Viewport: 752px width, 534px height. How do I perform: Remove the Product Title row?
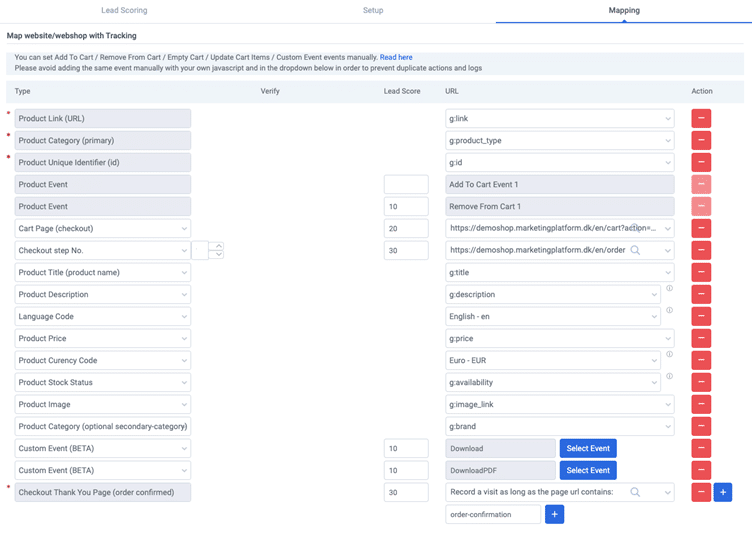[701, 273]
